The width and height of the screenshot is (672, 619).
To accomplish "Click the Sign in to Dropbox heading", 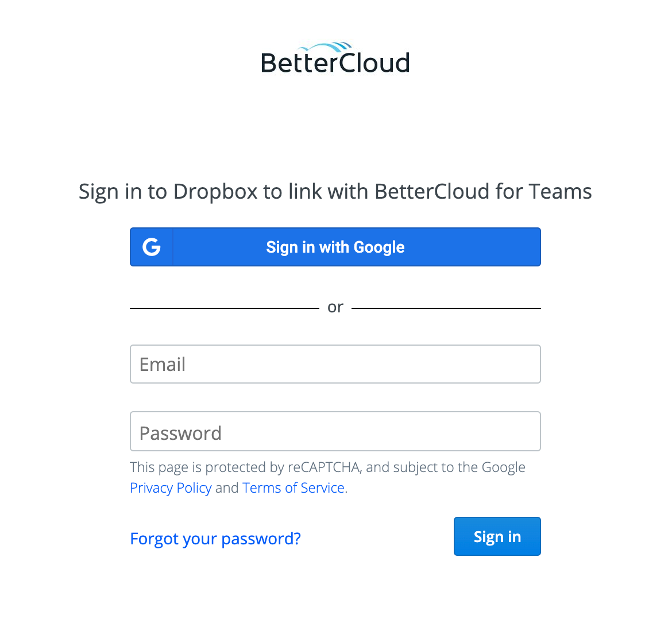I will [335, 191].
